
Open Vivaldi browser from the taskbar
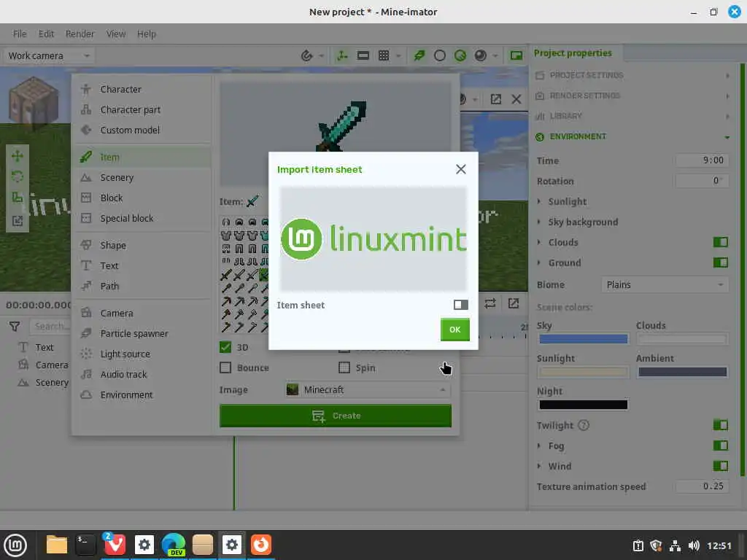[115, 545]
